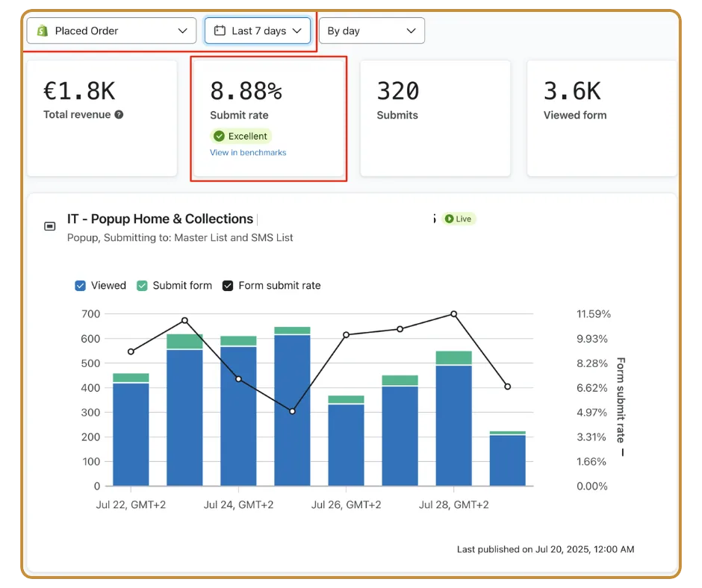Screen dimensions: 702x588
Task: Open the By day grouping dropdown
Action: (x=372, y=31)
